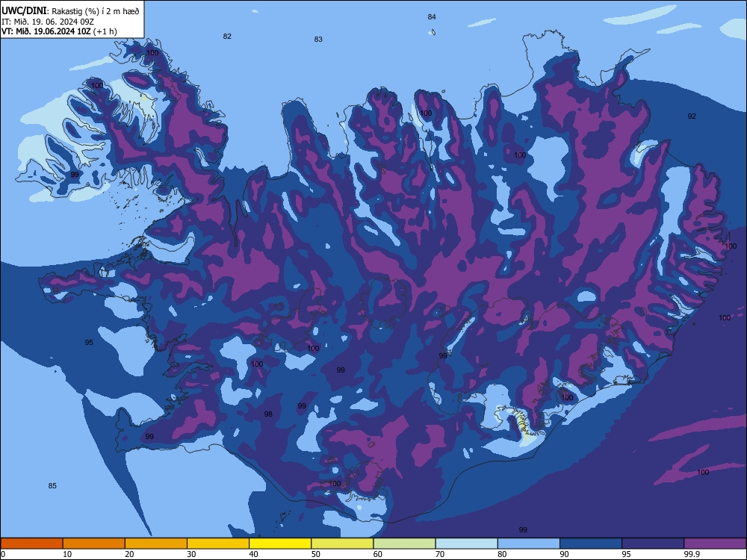Select the '84' humidity value near the small island

tap(432, 16)
